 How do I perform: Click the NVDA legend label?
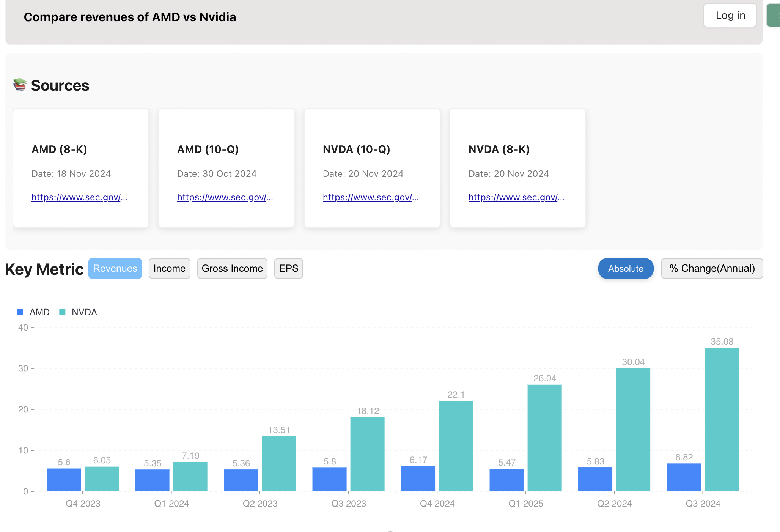[x=84, y=312]
